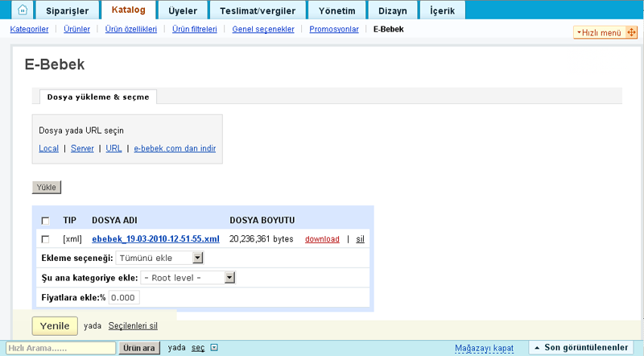644x356 pixels.
Task: Focus the Hızlı Arama search field
Action: tap(61, 348)
